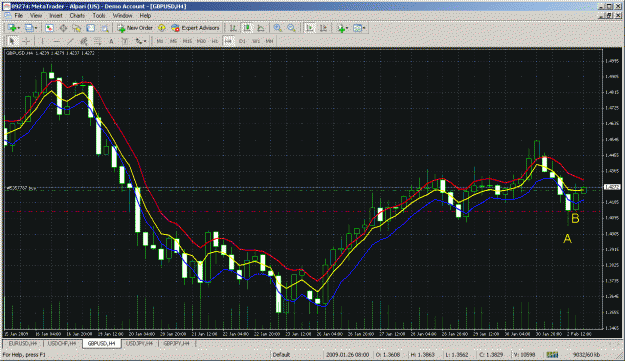
Task: Switch timeframe to D1
Action: (242, 41)
